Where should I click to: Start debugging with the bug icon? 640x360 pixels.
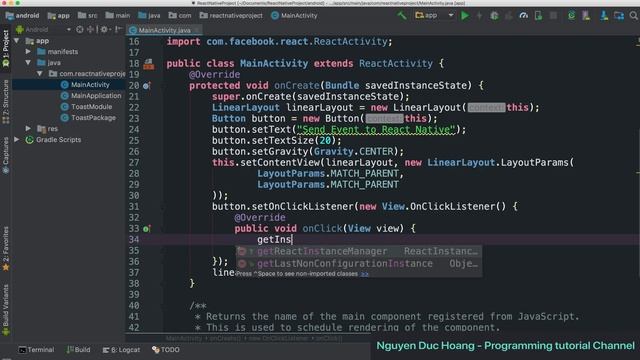[x=494, y=16]
